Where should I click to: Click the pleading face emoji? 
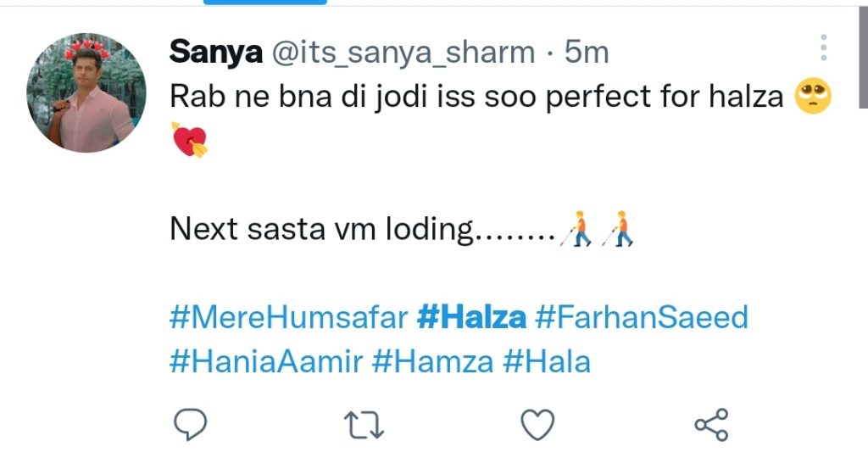[813, 98]
